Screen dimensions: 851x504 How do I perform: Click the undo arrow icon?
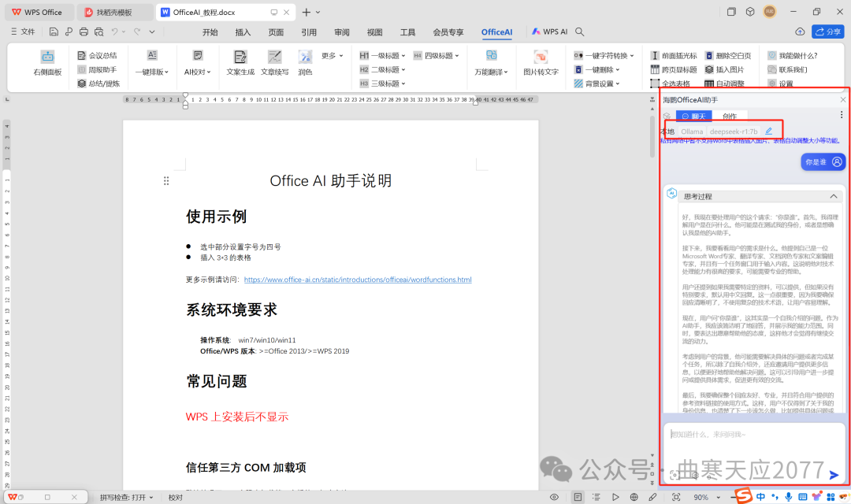click(x=114, y=32)
